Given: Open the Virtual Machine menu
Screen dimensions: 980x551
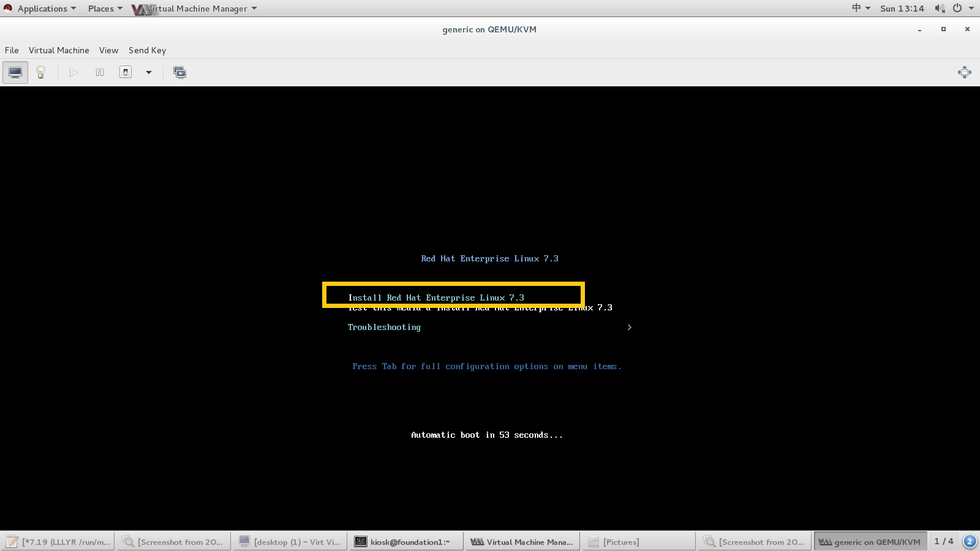Looking at the screenshot, I should 59,50.
